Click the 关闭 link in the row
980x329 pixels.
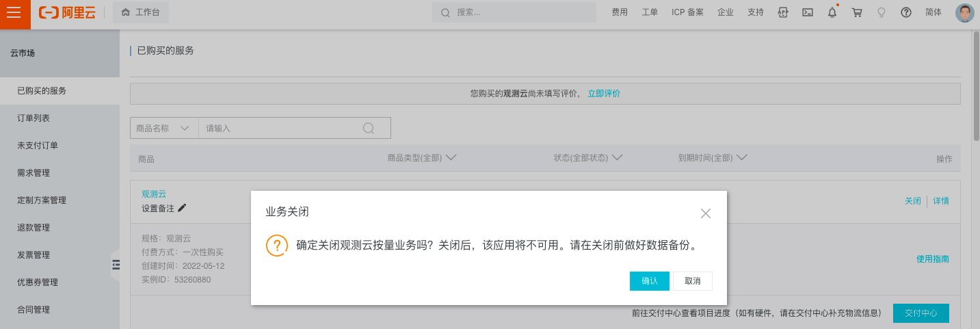click(x=913, y=201)
